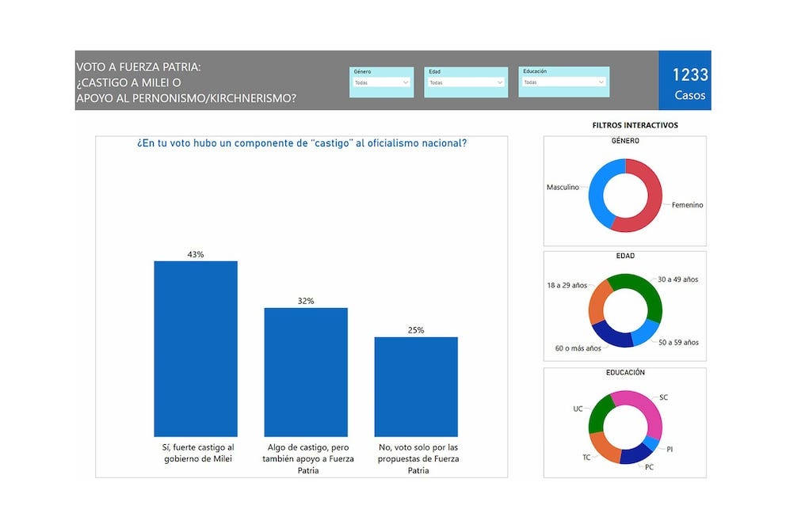786x532 pixels.
Task: Click the '1233 Casos' counter card
Action: click(x=685, y=80)
